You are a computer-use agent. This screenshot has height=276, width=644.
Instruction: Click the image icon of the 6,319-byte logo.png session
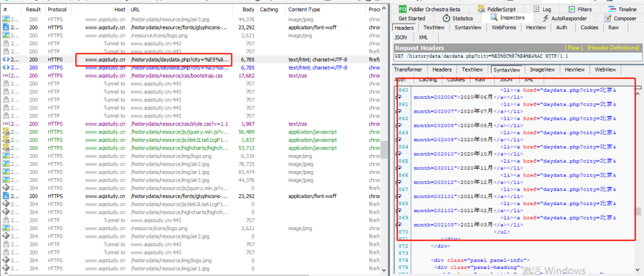(x=6, y=156)
